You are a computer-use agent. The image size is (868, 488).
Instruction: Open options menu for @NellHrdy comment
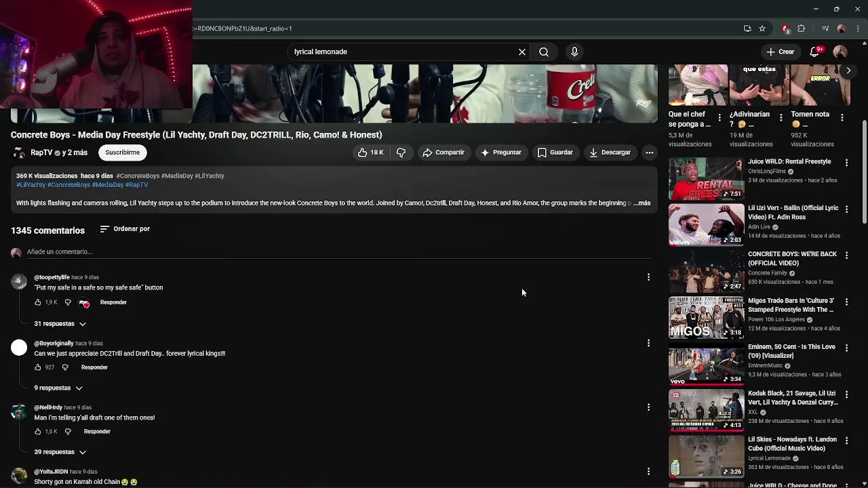tap(648, 407)
